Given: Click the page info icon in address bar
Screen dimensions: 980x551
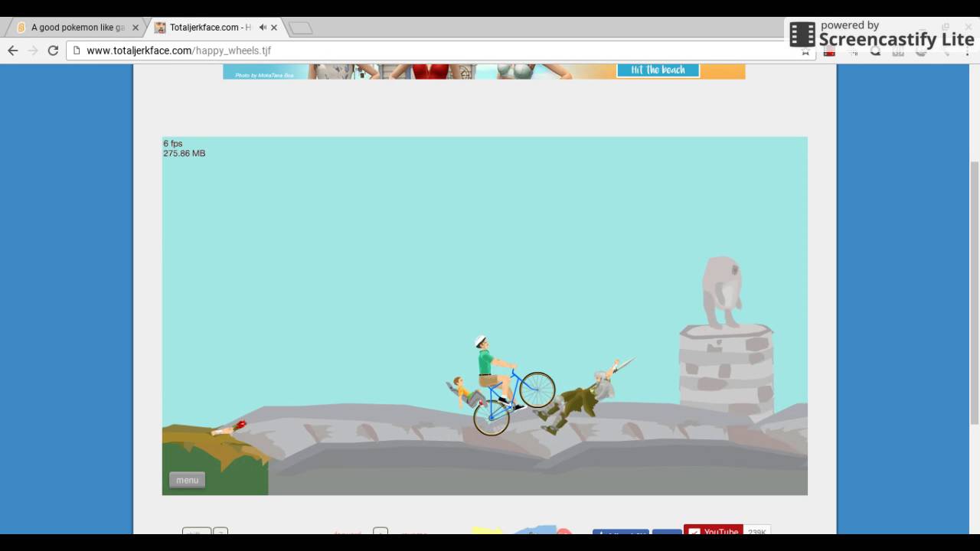Looking at the screenshot, I should [x=77, y=51].
